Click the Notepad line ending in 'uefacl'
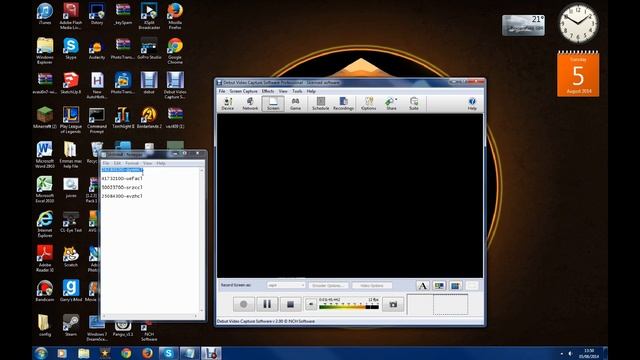Screen dimensions: 640x360 pos(122,178)
